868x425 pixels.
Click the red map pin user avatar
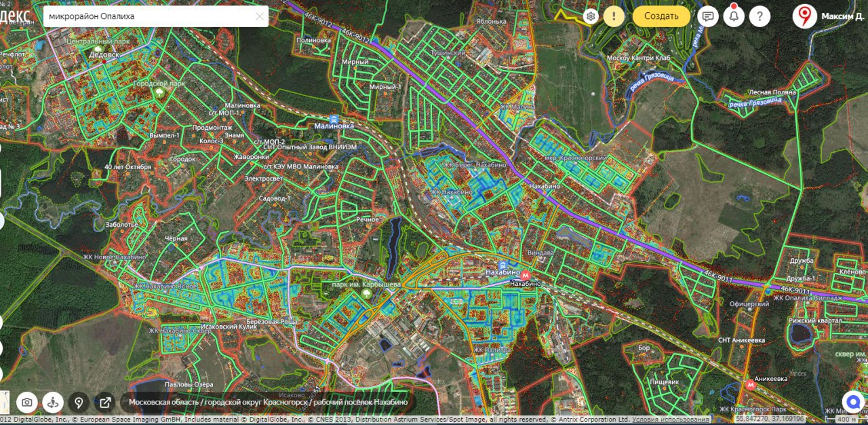pyautogui.click(x=805, y=16)
